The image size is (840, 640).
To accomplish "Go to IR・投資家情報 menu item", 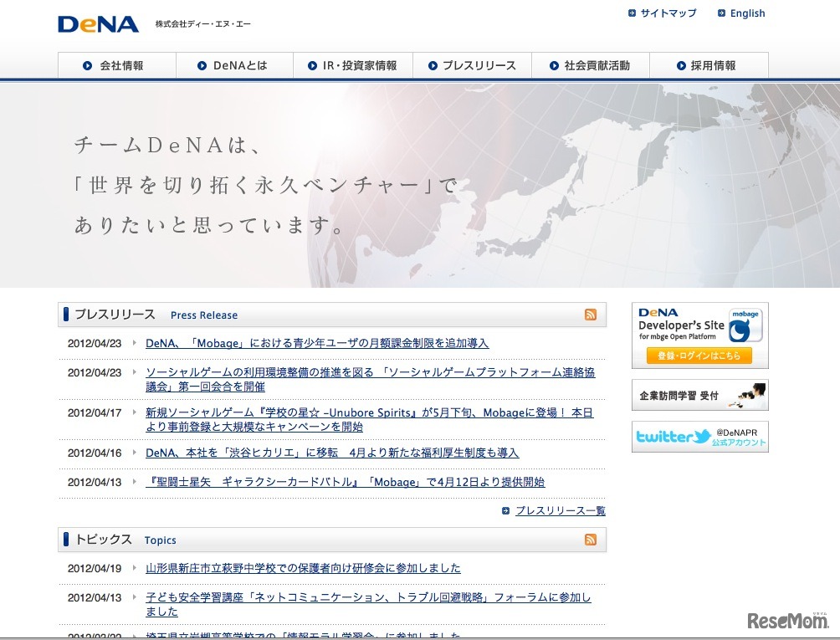I will tap(352, 65).
